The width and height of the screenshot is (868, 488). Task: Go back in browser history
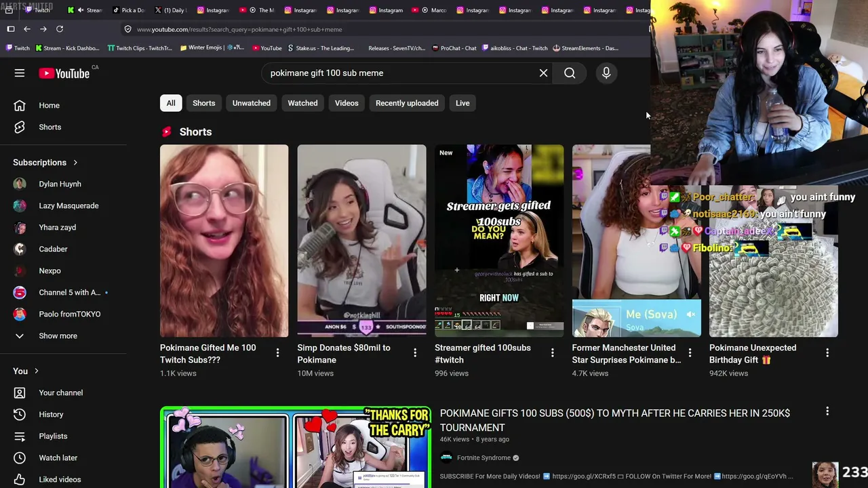tap(27, 29)
